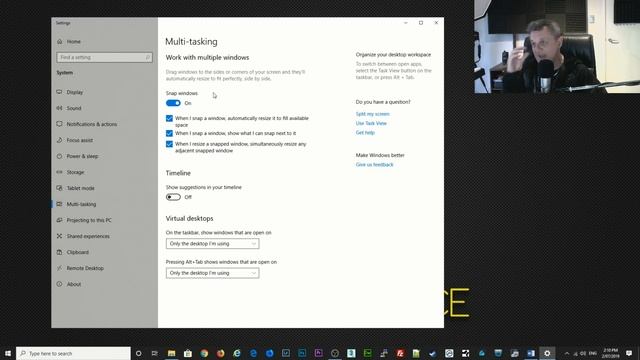Select Remote Desktop in sidebar
Image resolution: width=640 pixels, height=360 pixels.
tap(85, 268)
